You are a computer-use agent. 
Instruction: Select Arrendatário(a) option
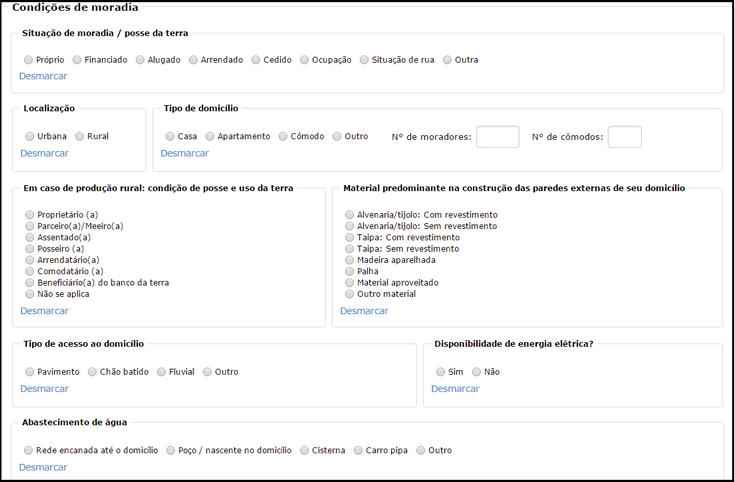[x=30, y=260]
